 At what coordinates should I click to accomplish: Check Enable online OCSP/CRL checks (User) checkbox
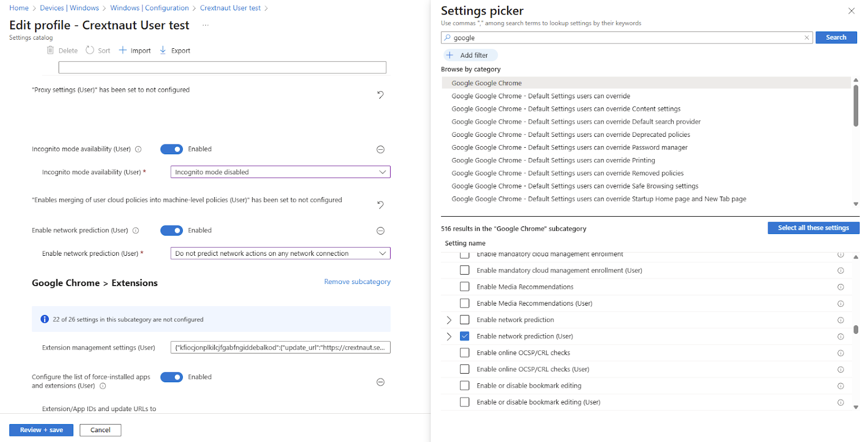point(464,369)
